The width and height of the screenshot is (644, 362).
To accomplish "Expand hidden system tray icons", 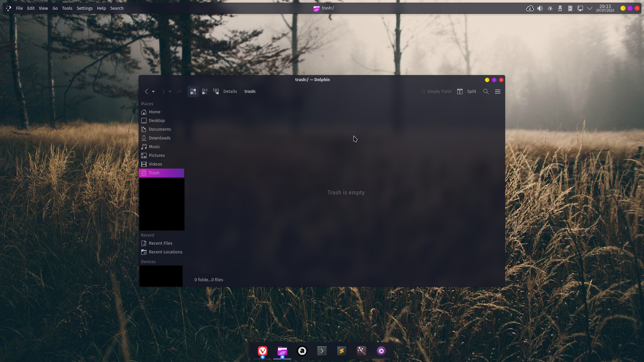I will 590,8.
